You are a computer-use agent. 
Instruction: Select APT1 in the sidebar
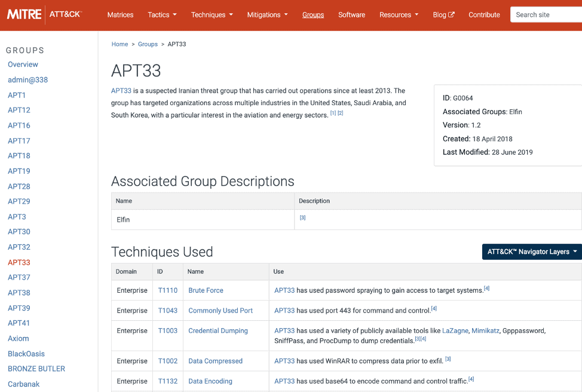point(17,95)
